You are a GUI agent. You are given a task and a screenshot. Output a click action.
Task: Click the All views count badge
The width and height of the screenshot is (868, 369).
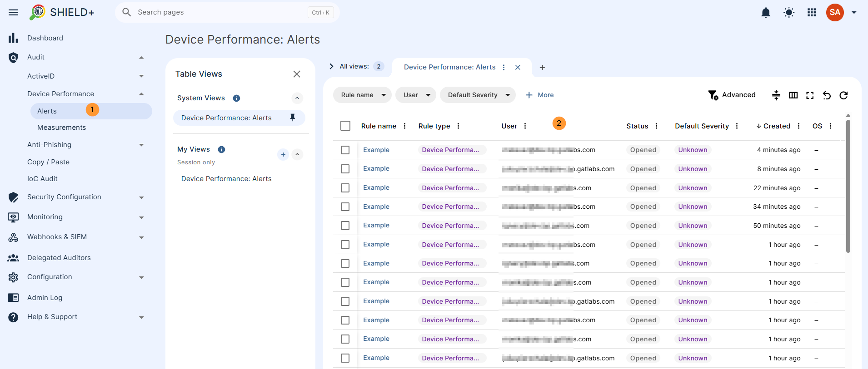point(379,66)
